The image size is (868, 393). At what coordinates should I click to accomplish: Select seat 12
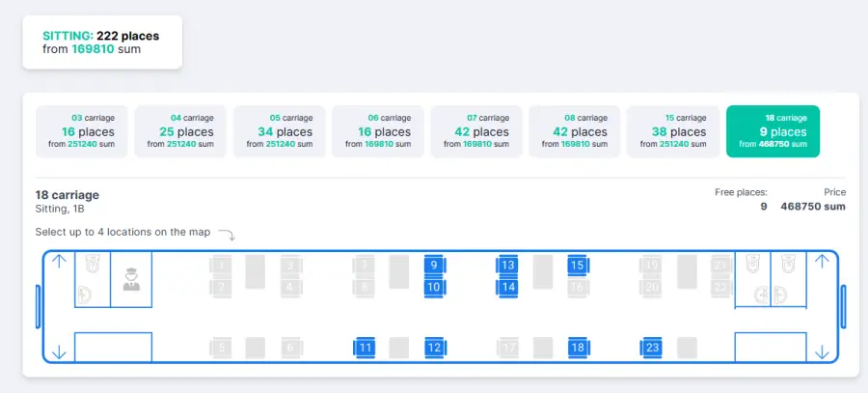tap(435, 348)
